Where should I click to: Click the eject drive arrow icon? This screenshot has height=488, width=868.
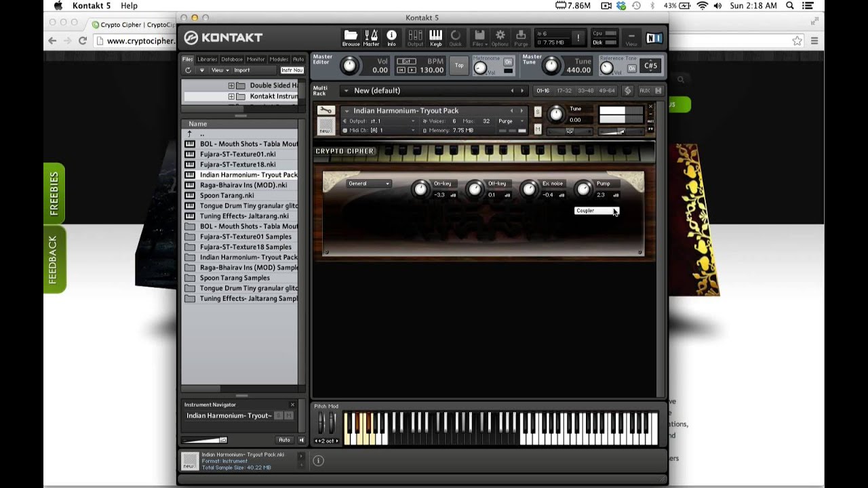point(201,70)
